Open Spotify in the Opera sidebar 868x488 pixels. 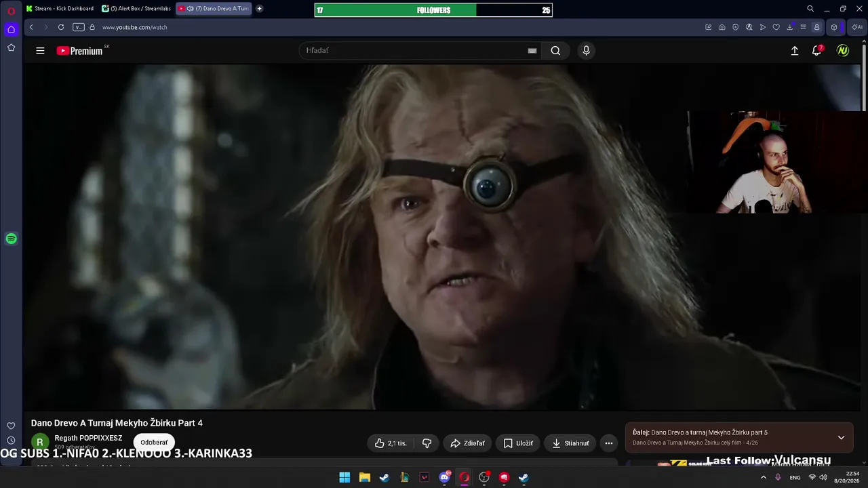pos(11,239)
